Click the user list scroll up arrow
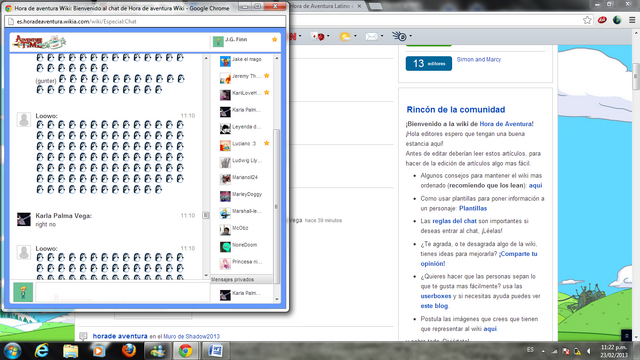The height and width of the screenshot is (360, 640). [x=277, y=58]
